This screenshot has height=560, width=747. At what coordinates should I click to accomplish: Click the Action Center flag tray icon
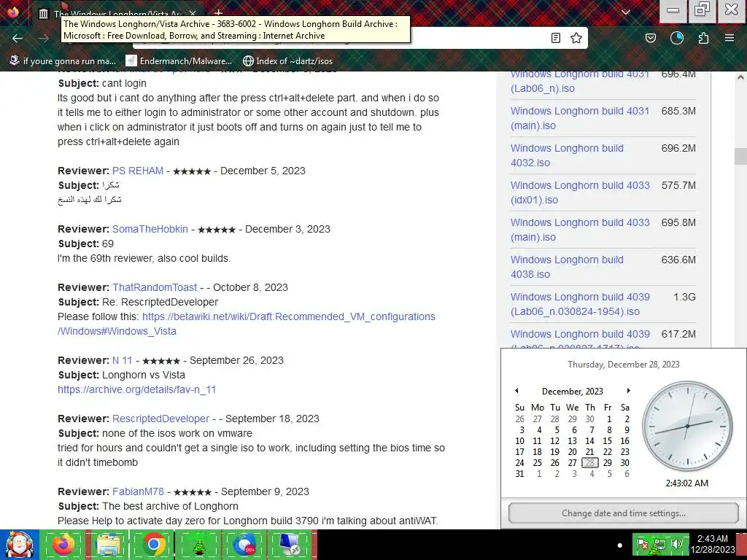(x=643, y=544)
